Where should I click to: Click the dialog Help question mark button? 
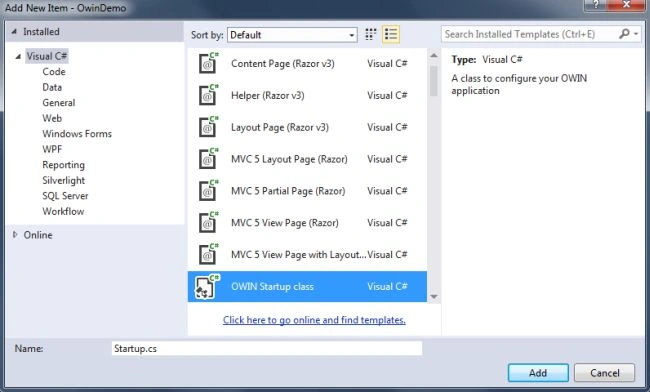(x=595, y=5)
